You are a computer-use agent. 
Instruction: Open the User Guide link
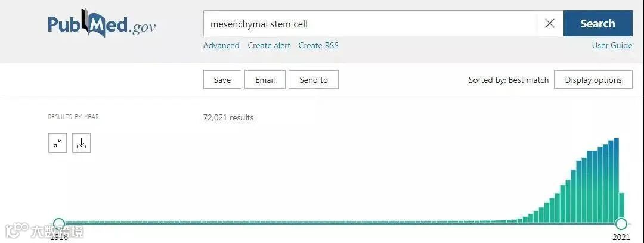pyautogui.click(x=612, y=45)
